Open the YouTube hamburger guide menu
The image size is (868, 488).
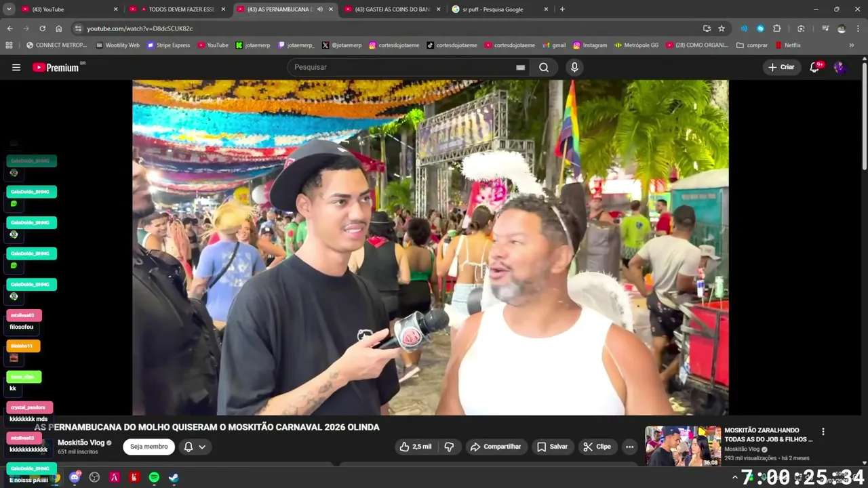click(x=16, y=67)
